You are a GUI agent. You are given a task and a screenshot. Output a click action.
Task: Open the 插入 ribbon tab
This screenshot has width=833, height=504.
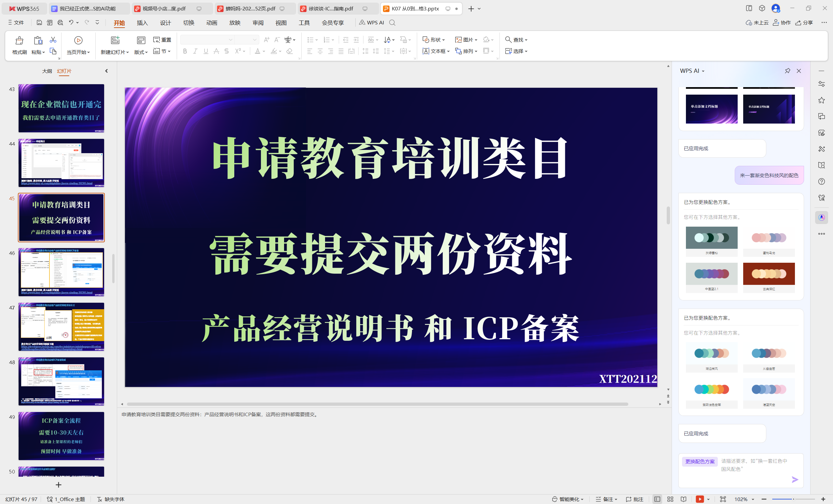[x=142, y=23]
